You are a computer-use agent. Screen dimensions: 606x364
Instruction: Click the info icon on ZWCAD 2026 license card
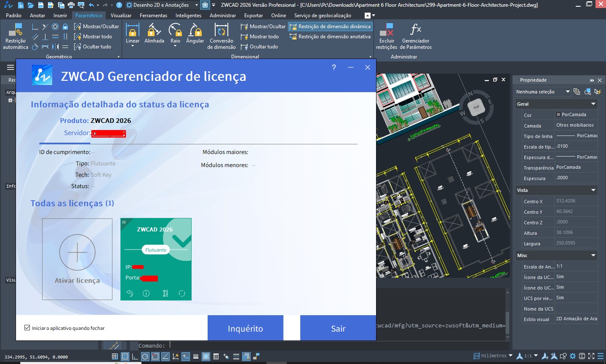coord(146,293)
